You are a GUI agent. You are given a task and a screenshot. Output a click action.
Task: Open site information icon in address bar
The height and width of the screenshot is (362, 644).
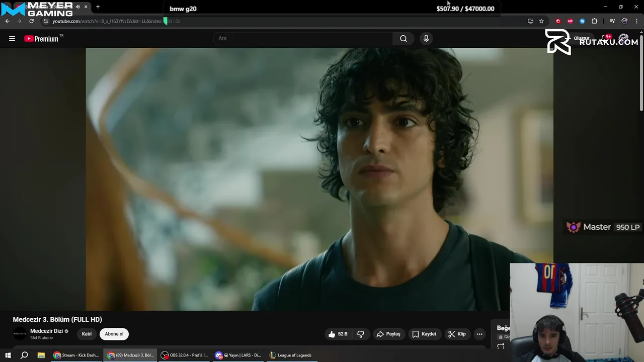coord(46,21)
